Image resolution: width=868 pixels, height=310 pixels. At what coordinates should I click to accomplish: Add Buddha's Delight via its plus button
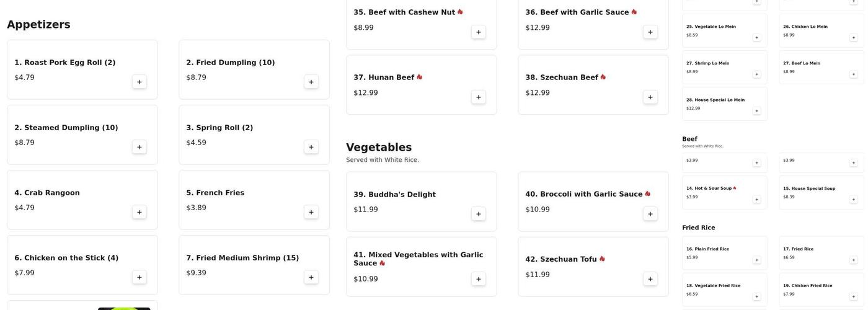(478, 214)
